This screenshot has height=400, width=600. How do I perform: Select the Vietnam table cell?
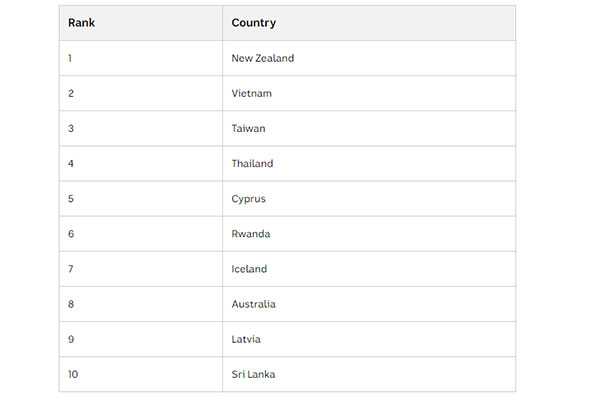point(252,93)
